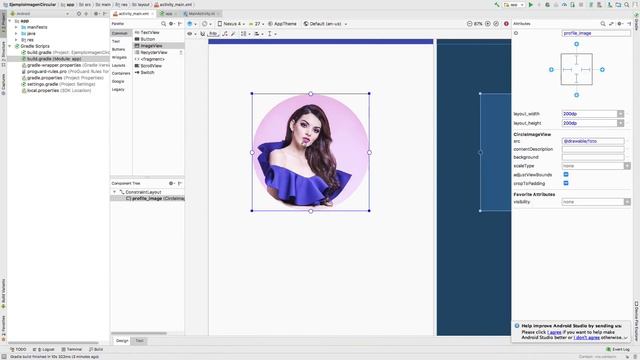The width and height of the screenshot is (640, 360).
Task: Open the Logcat tool window
Action: (43, 349)
